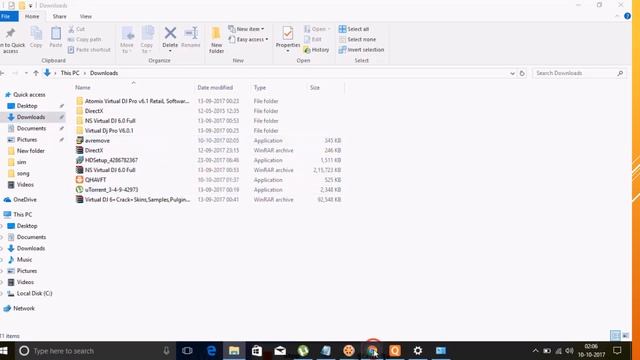Viewport: 640px width, 360px height.
Task: Click the Search Downloads field
Action: pyautogui.click(x=579, y=73)
